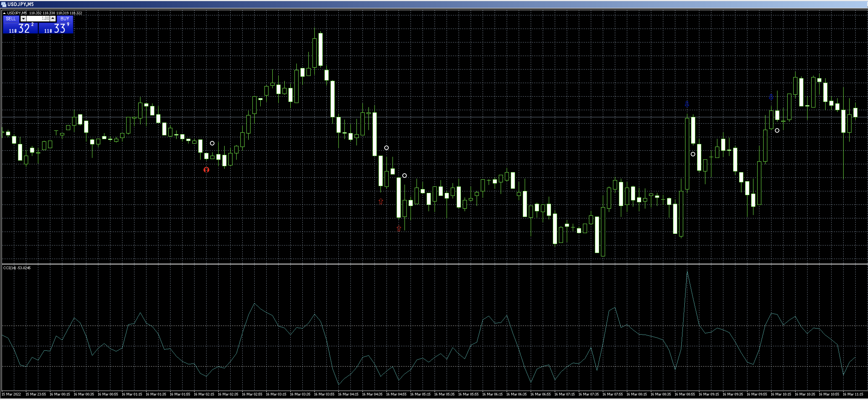Collapse the one-click trading panel triangle

[x=4, y=13]
